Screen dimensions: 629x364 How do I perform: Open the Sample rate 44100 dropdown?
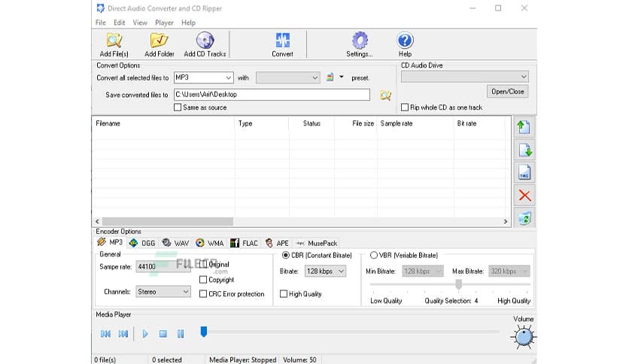click(163, 266)
